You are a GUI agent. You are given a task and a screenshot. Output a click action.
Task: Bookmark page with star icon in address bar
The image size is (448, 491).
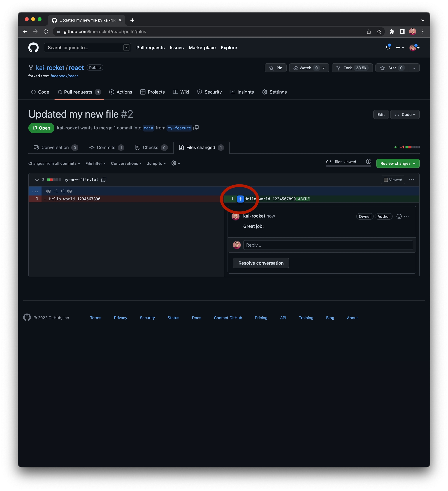pyautogui.click(x=379, y=32)
